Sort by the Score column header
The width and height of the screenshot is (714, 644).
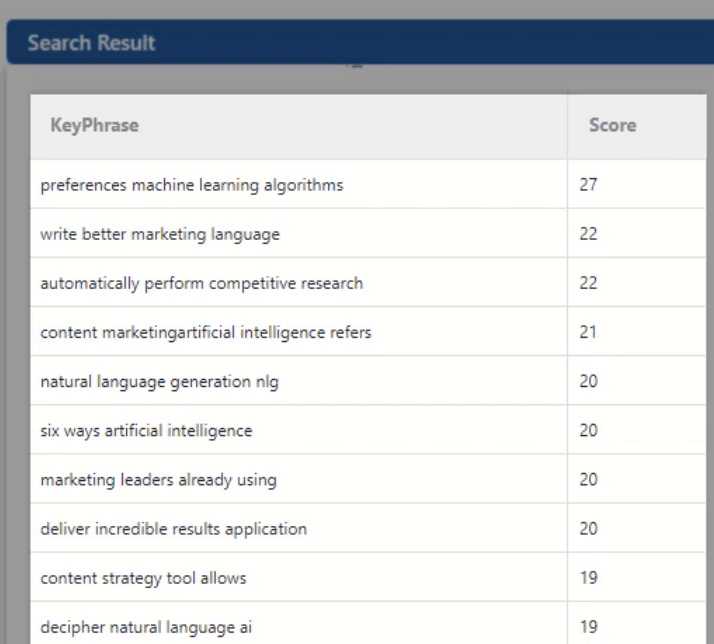tap(612, 126)
